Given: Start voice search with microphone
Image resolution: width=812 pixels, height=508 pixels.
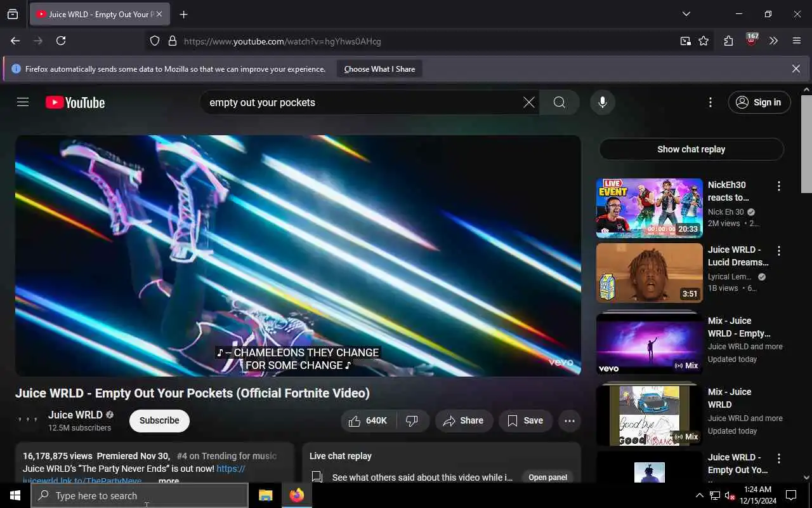Looking at the screenshot, I should pos(603,102).
